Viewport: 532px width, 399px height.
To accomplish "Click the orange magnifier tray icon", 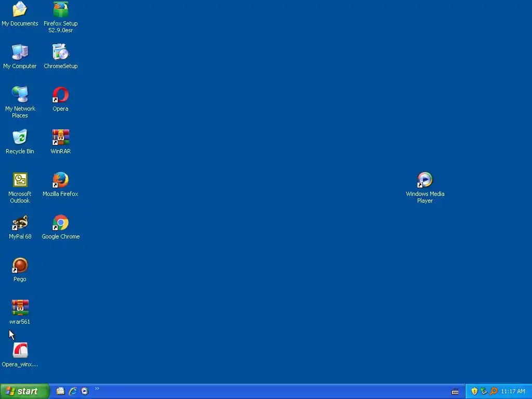I will [494, 391].
